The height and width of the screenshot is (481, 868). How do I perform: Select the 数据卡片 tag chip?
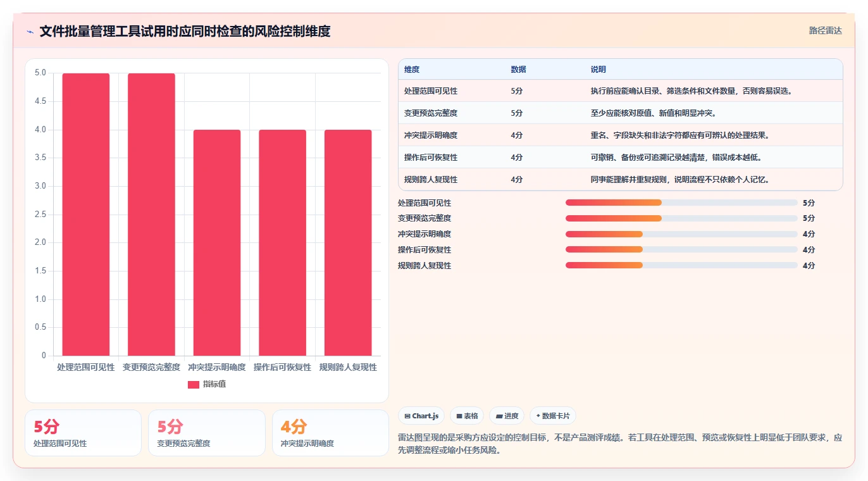[553, 416]
